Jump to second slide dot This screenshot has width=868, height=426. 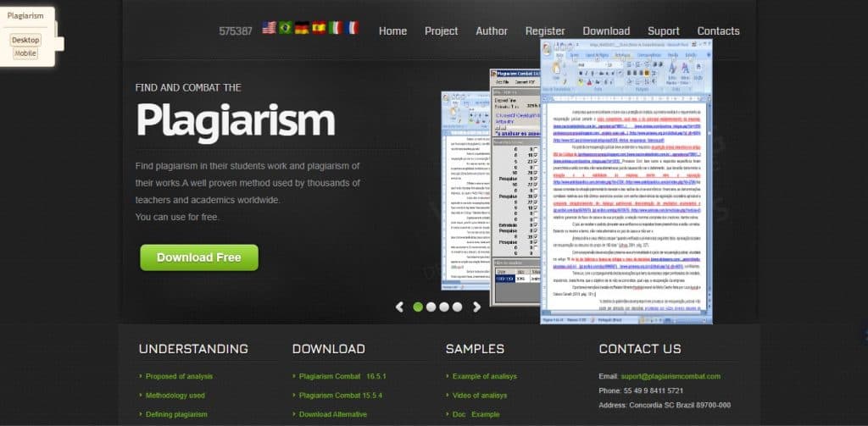[431, 307]
